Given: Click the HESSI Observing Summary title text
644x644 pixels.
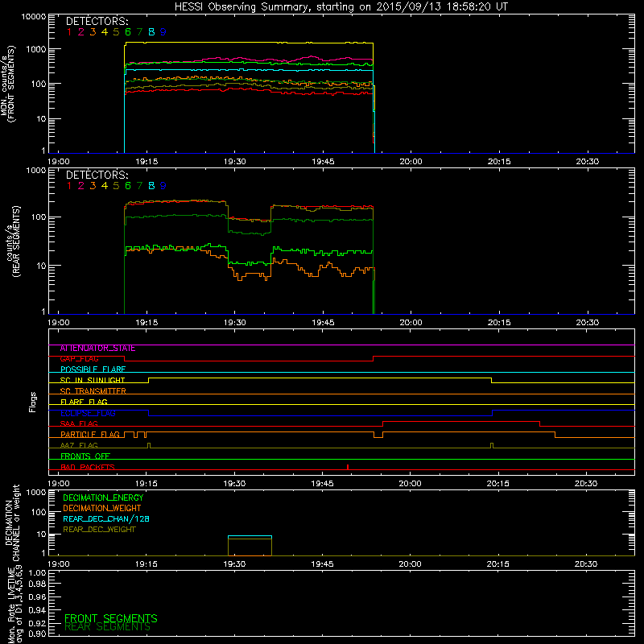Looking at the screenshot, I should 341,6.
